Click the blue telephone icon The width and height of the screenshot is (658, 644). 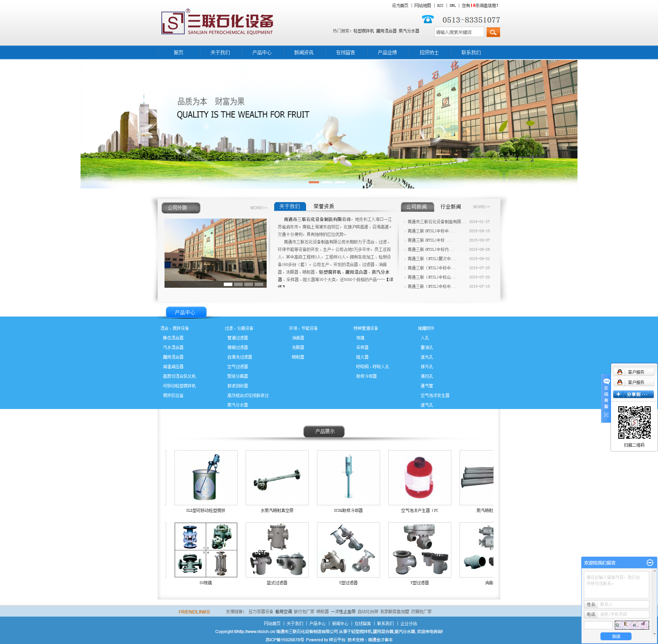coord(427,20)
